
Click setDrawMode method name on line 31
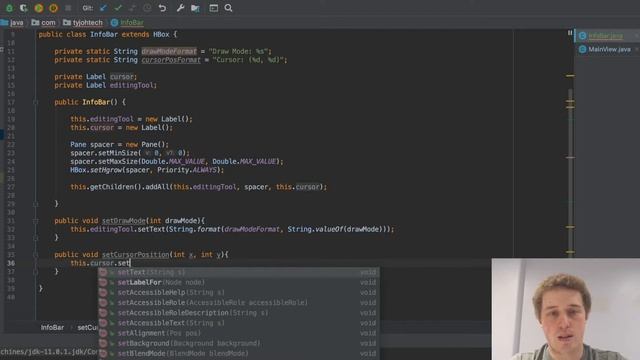point(123,221)
